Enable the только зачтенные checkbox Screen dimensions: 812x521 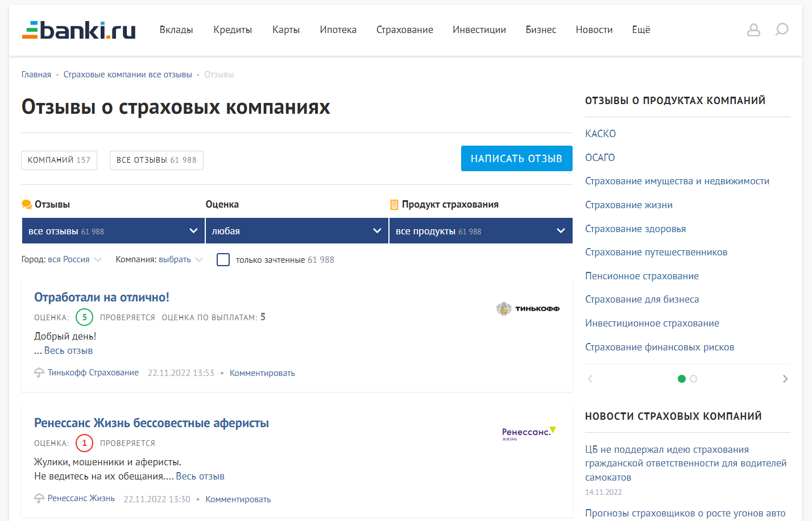point(223,260)
